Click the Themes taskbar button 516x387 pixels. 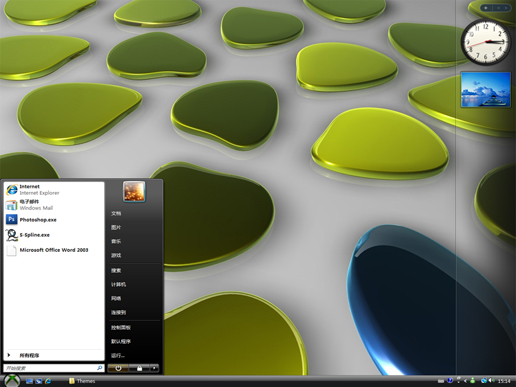tap(82, 381)
